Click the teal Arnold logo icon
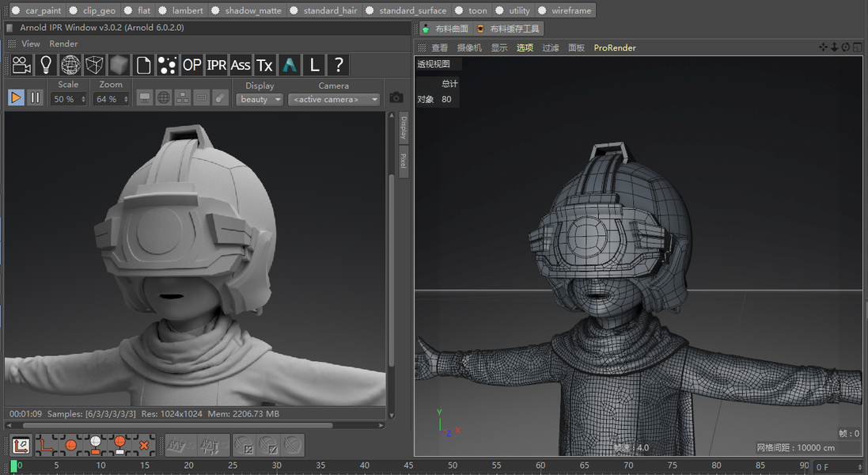 tap(290, 66)
